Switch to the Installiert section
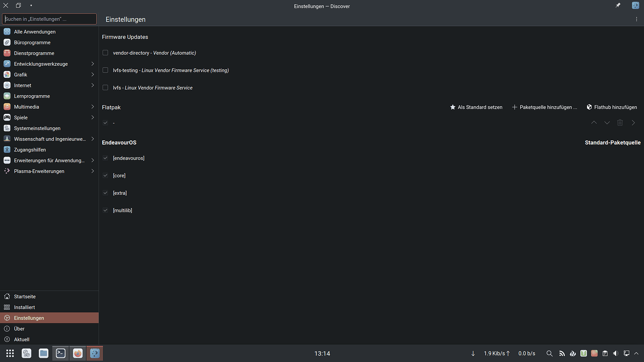The width and height of the screenshot is (644, 362). click(x=24, y=307)
